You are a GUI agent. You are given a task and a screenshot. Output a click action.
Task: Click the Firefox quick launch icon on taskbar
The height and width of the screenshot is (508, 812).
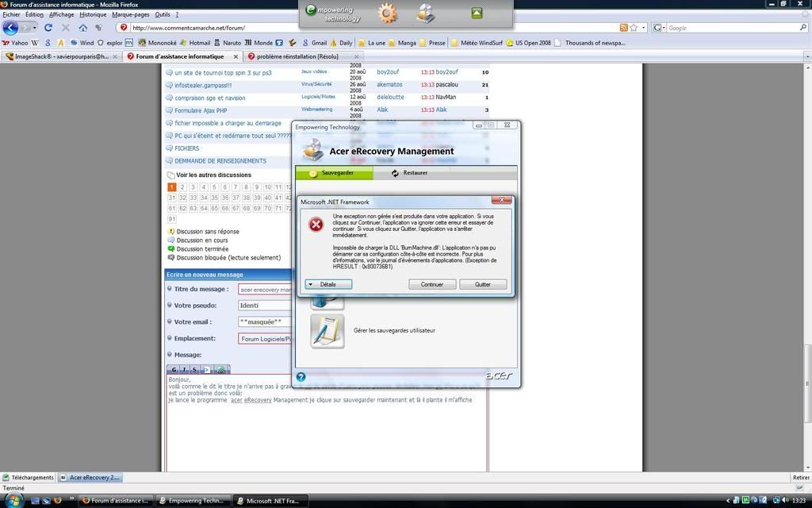(57, 501)
